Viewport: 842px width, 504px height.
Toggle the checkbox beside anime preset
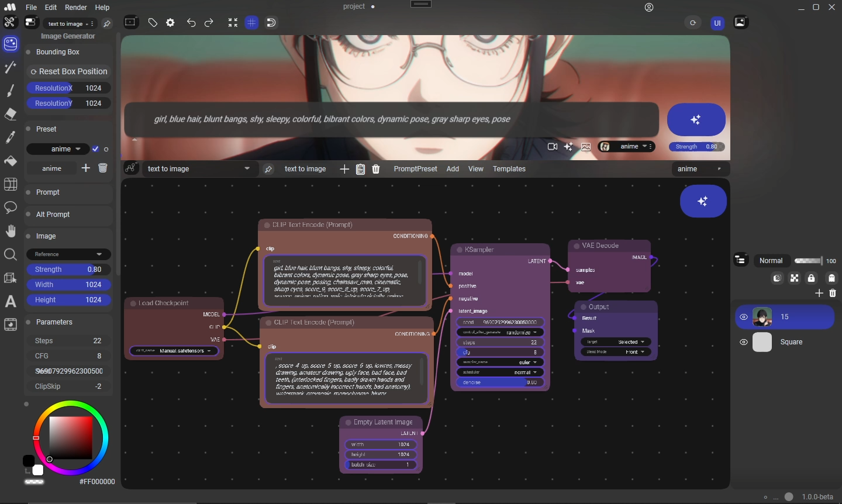pos(96,149)
